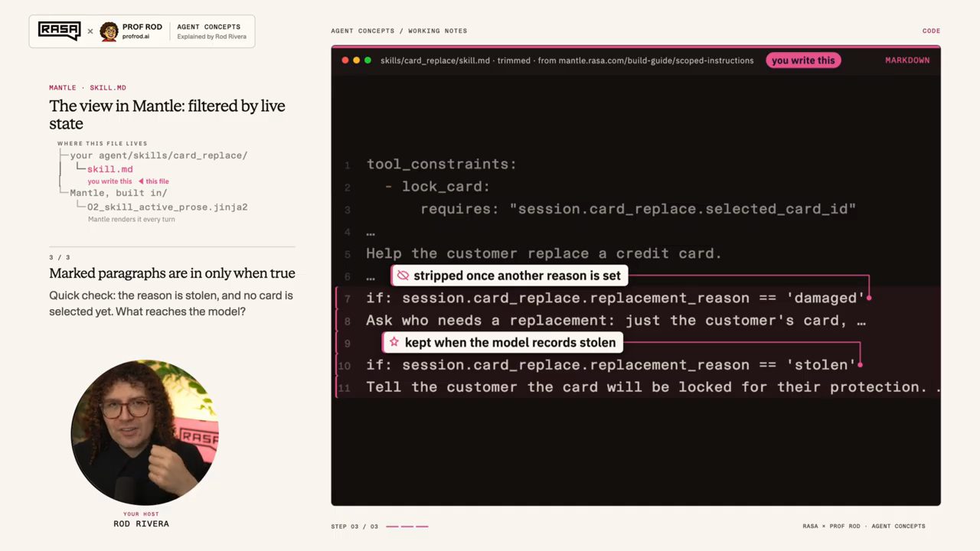980x551 pixels.
Task: Select skill.md in the file tree
Action: pos(109,169)
